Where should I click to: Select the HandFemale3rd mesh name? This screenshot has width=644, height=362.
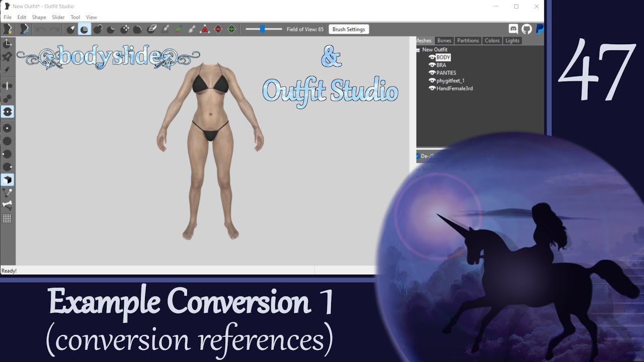click(x=454, y=88)
